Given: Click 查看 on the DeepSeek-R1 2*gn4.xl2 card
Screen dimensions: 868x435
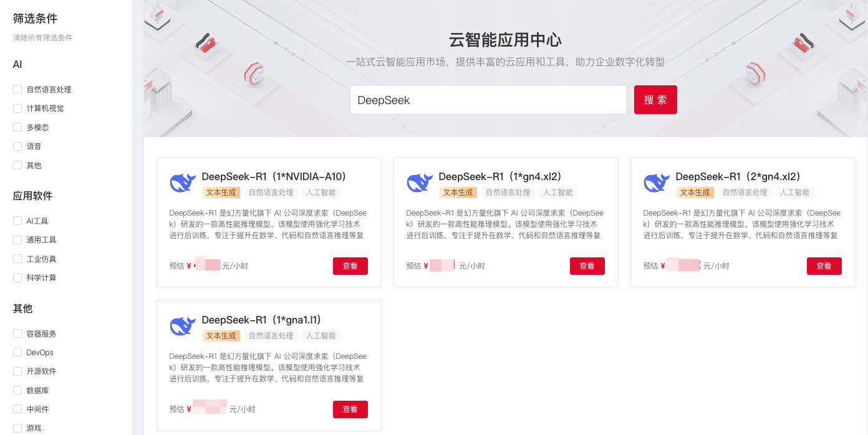Looking at the screenshot, I should tap(824, 265).
